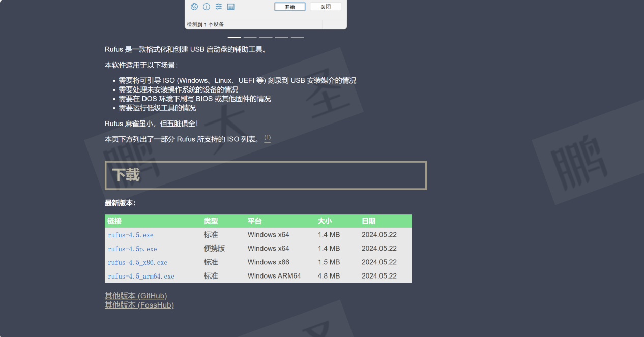The height and width of the screenshot is (337, 644).
Task: Select the first carousel slide indicator
Action: [234, 37]
